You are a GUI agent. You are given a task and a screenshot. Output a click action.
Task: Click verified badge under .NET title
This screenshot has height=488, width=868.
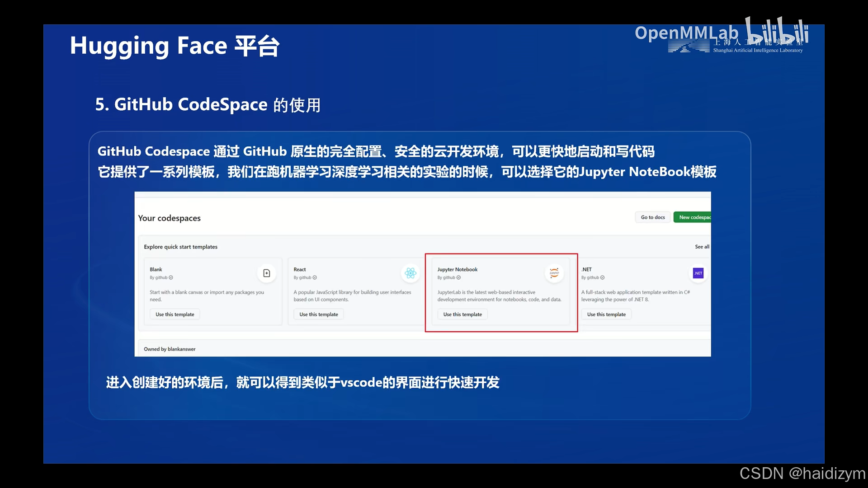point(602,278)
